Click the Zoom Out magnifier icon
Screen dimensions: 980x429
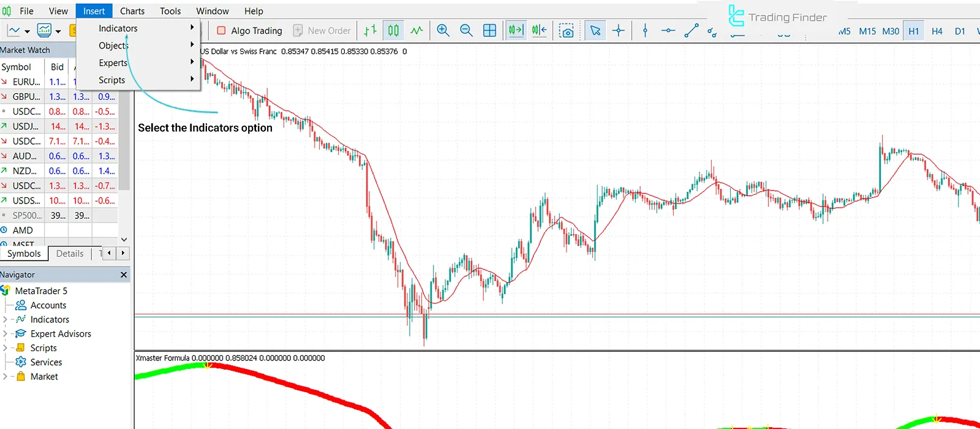tap(466, 31)
